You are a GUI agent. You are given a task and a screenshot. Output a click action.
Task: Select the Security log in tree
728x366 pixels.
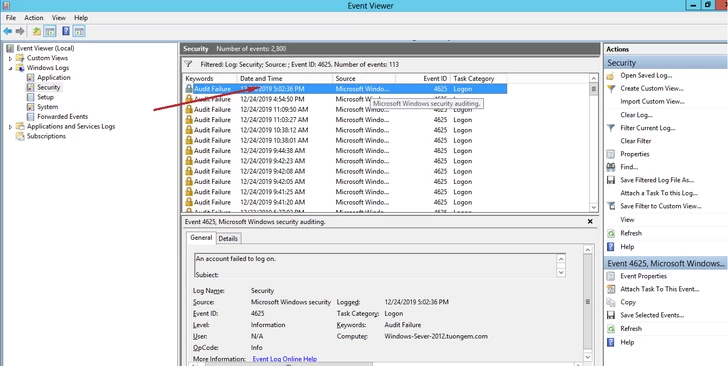click(49, 87)
